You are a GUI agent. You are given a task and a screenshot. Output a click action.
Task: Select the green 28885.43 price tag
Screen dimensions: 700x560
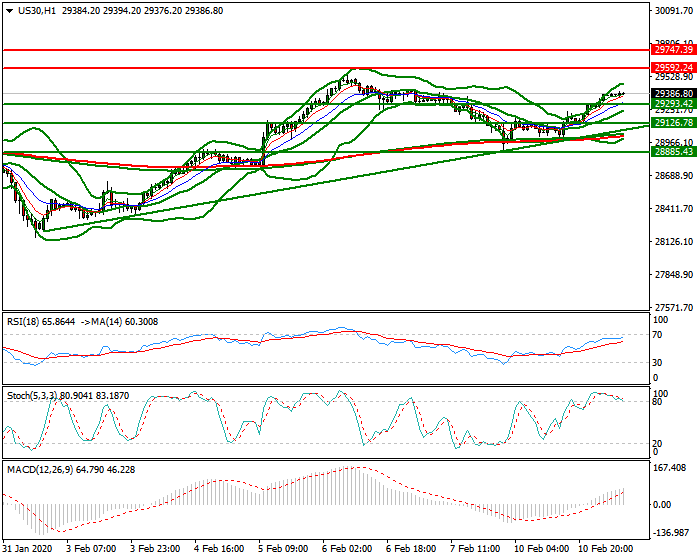point(673,152)
